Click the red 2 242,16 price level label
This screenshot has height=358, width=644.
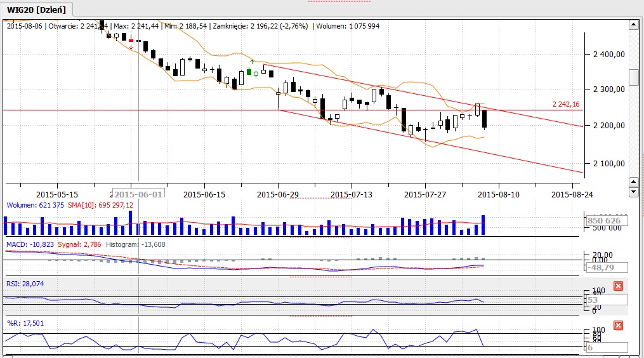566,104
